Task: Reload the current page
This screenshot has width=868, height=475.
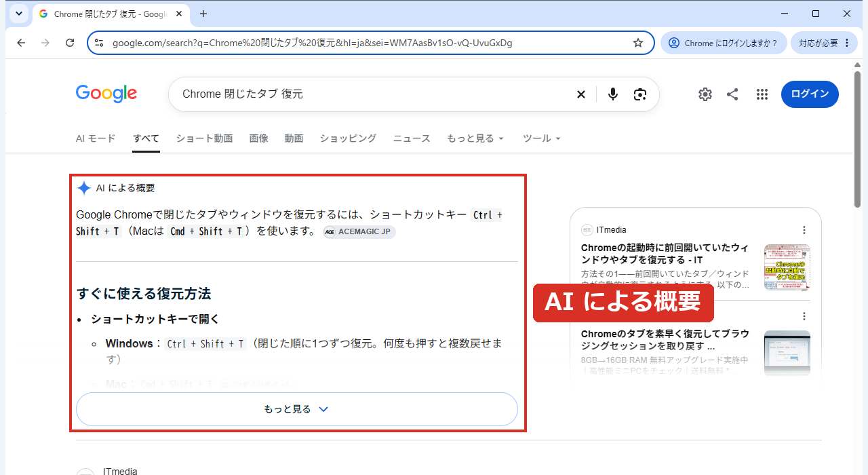Action: point(70,43)
